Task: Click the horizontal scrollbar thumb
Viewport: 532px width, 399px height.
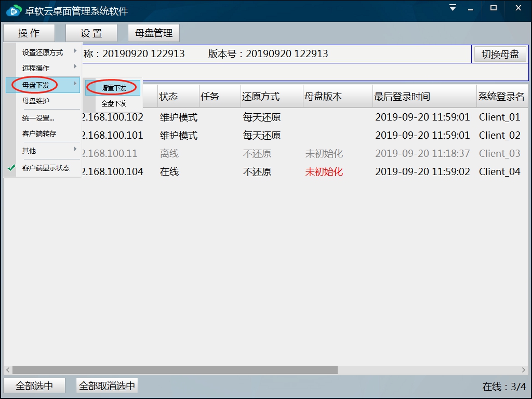Action: tap(175, 370)
